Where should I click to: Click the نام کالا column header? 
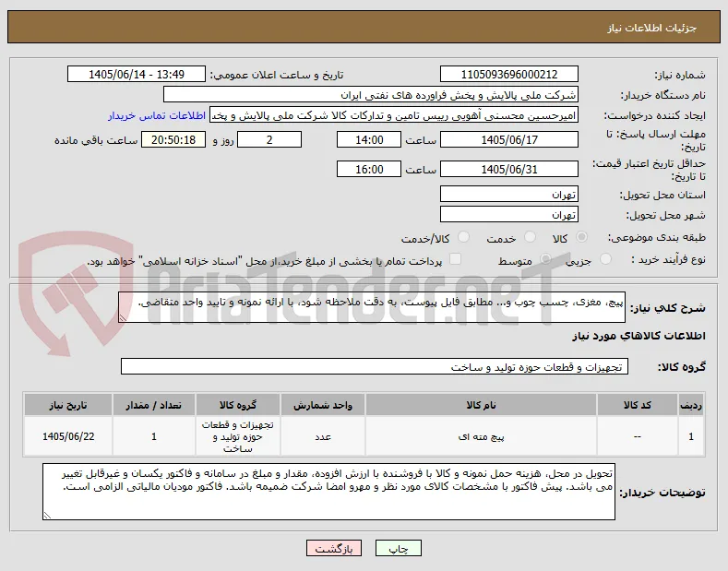[x=481, y=405]
